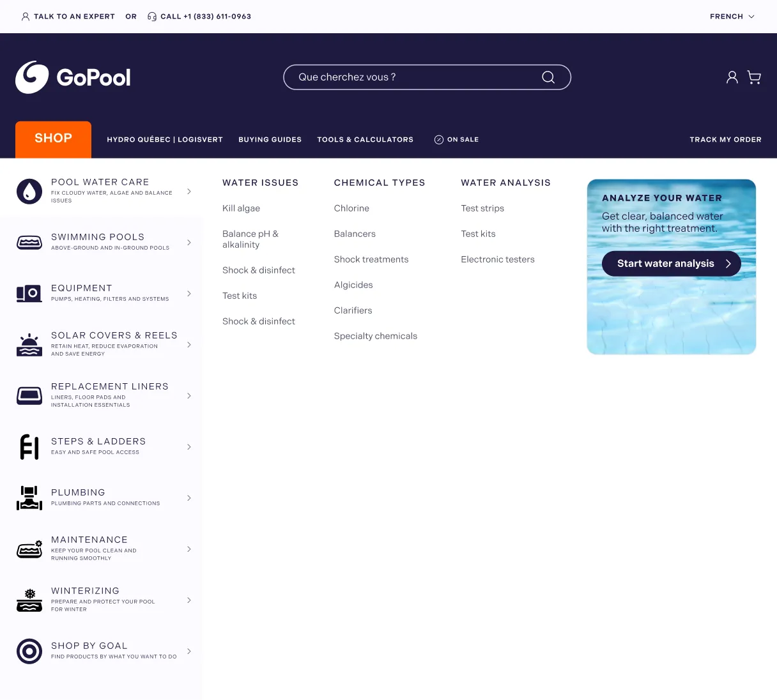Click the search magnifier icon

click(x=548, y=77)
